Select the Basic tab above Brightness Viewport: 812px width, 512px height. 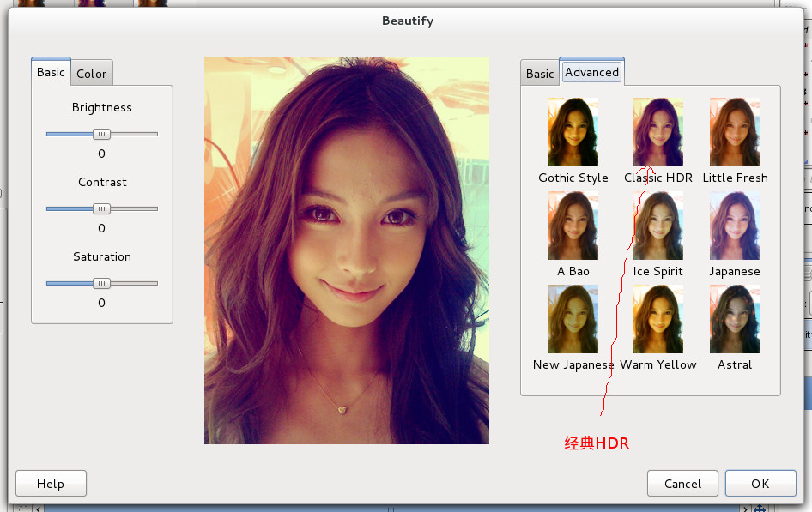tap(51, 72)
